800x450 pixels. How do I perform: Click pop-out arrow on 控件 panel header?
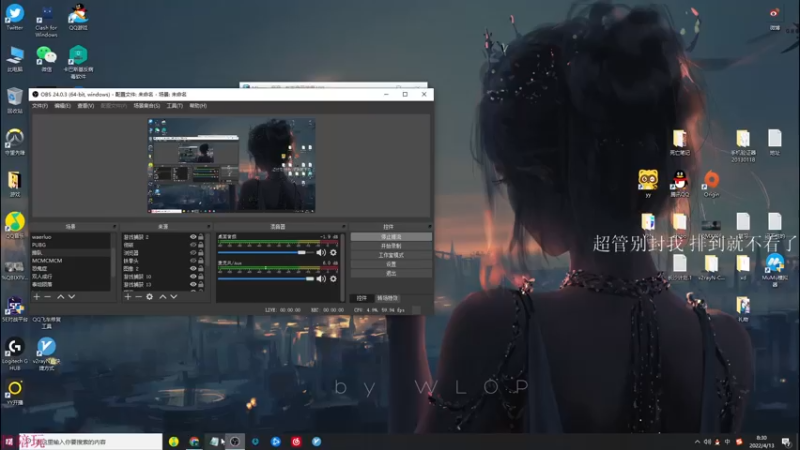[430, 227]
